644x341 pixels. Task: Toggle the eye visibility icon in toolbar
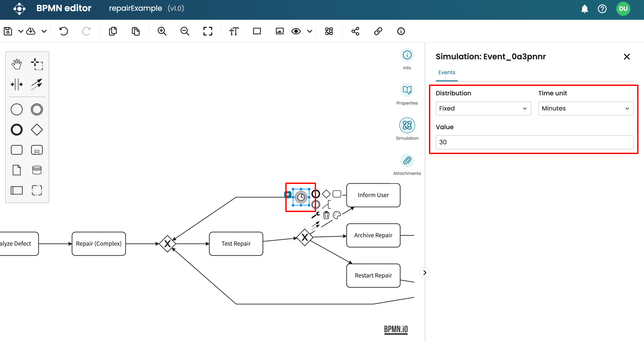(x=296, y=31)
